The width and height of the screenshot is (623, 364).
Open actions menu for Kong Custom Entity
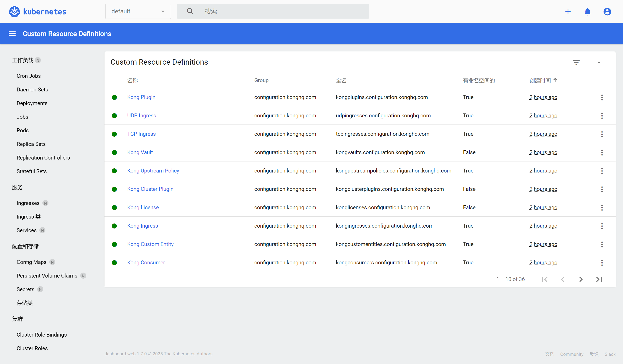(x=602, y=244)
